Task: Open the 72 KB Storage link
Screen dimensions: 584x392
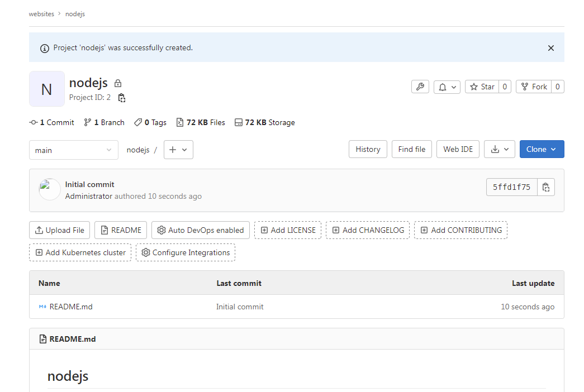Action: coord(265,122)
